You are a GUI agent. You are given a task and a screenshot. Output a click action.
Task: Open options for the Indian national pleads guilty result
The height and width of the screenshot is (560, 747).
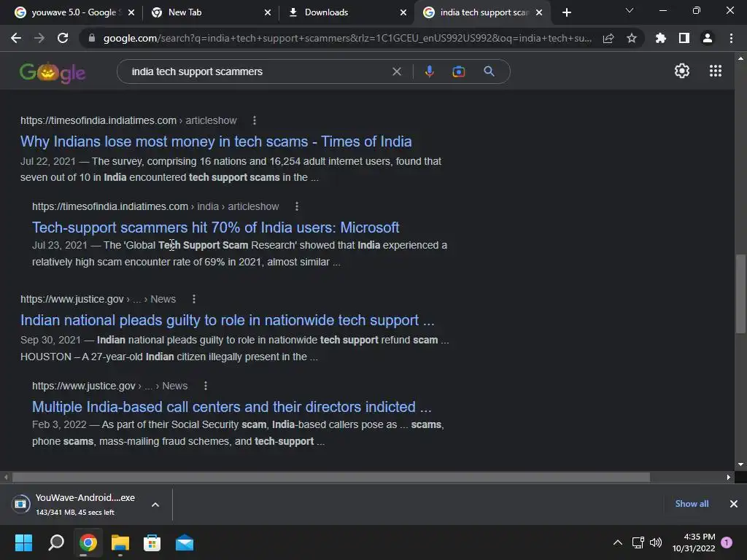[x=194, y=299]
